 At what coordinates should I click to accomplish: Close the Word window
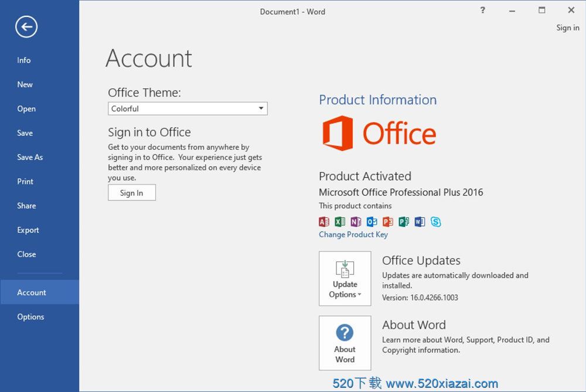571,10
